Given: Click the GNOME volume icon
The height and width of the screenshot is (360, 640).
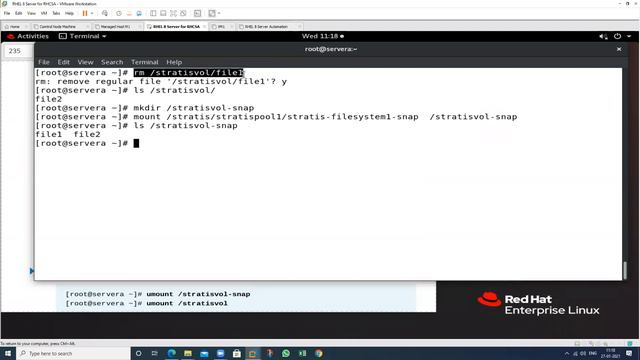Looking at the screenshot, I should coord(603,36).
